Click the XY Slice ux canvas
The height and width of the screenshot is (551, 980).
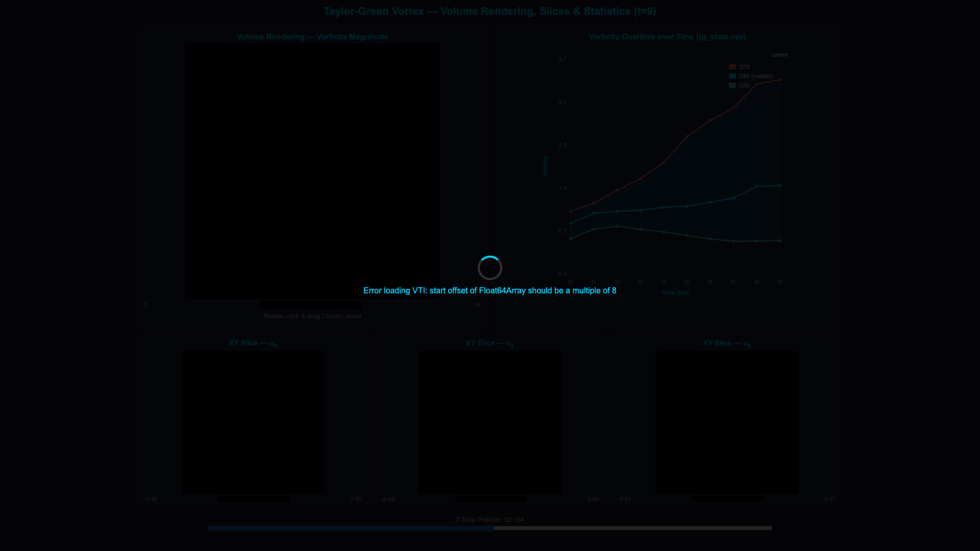click(253, 422)
